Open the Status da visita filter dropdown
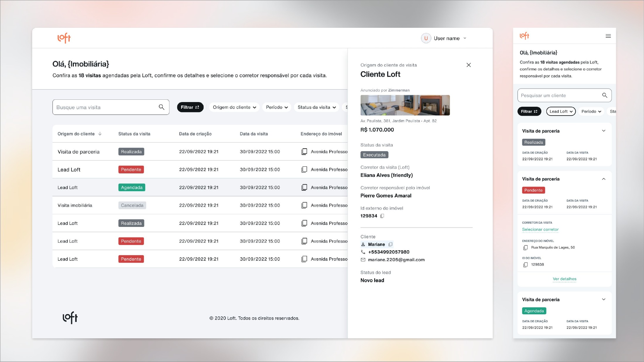This screenshot has width=644, height=362. coord(317,107)
